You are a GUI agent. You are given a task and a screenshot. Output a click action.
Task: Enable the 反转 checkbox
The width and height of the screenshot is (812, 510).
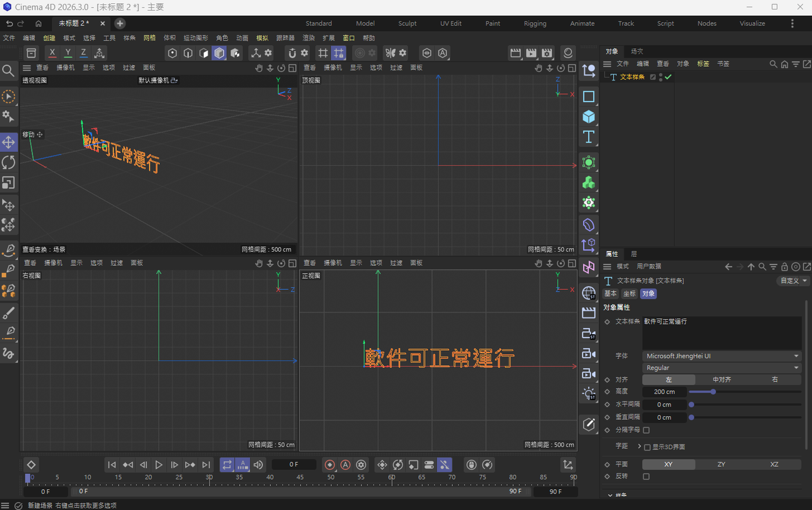[x=646, y=476]
